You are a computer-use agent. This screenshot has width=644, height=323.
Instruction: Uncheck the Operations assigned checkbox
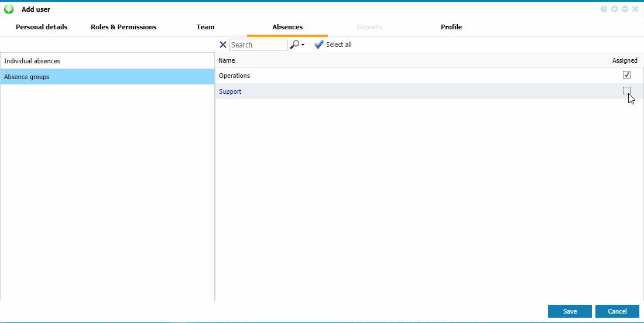click(x=626, y=75)
